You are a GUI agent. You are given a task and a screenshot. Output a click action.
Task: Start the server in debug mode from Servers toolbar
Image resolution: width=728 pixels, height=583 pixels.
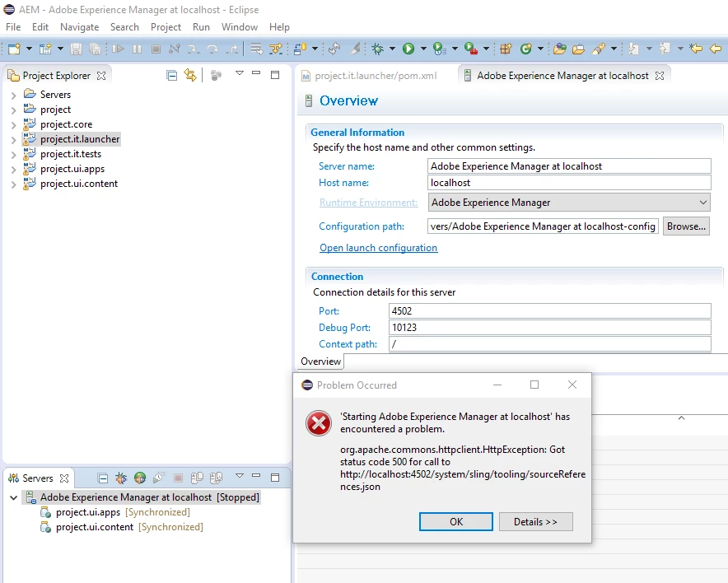pyautogui.click(x=121, y=478)
